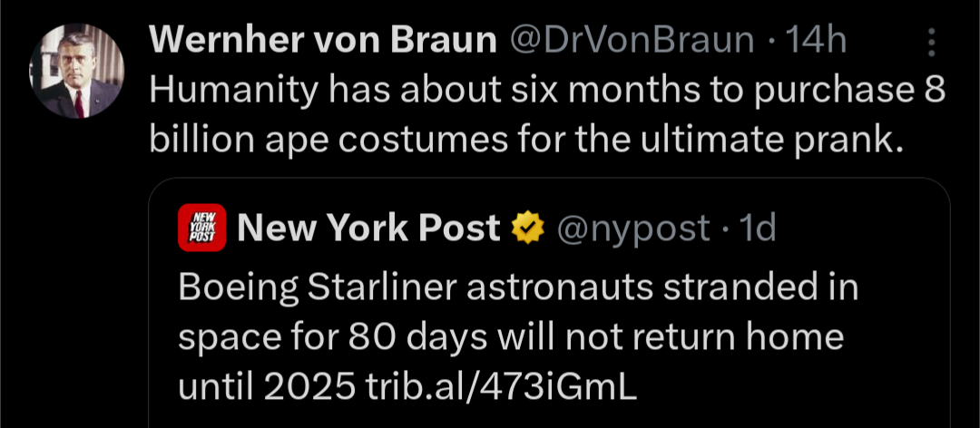Click the @DrVonBraun handle
The image size is (980, 428).
pos(632,41)
